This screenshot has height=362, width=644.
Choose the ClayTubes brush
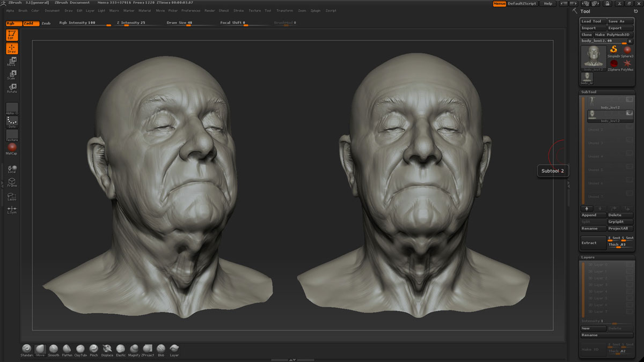coord(80,349)
